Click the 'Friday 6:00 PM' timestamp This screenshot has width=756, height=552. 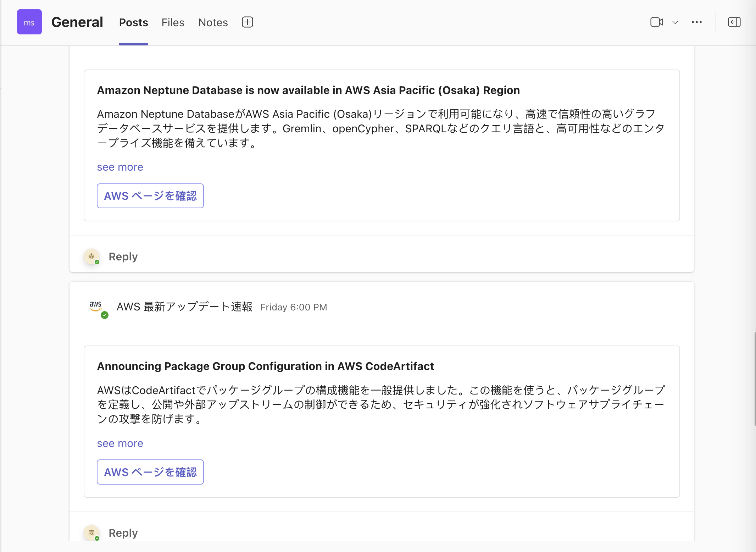pos(294,307)
